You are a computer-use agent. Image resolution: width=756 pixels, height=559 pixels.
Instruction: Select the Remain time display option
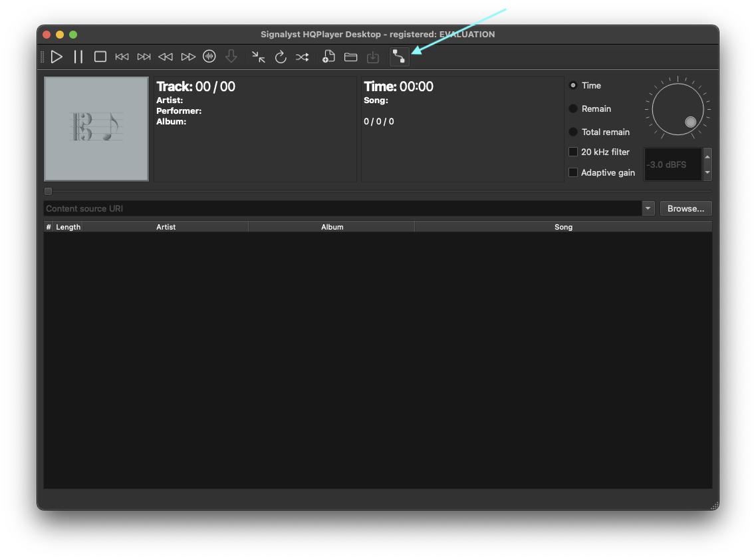click(573, 109)
